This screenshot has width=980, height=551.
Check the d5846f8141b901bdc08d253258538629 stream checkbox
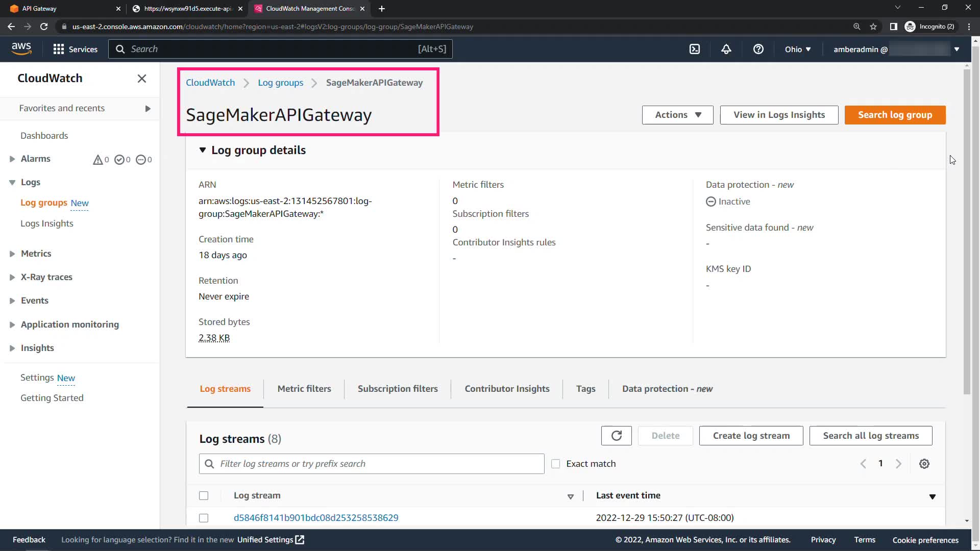pos(204,518)
